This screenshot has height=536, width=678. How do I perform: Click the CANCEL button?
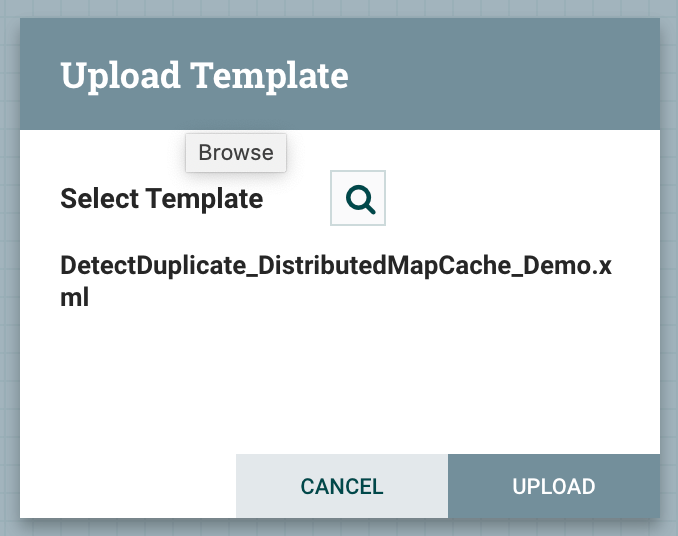click(x=342, y=486)
